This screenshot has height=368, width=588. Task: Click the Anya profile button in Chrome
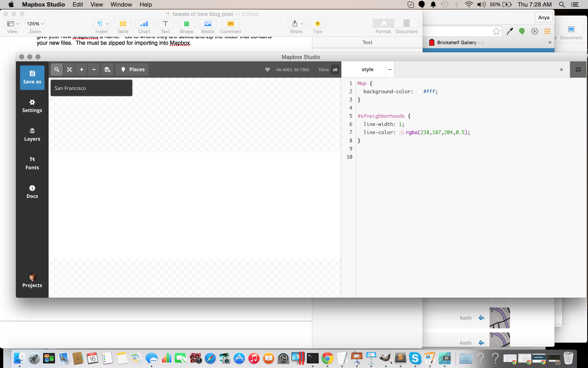(x=544, y=17)
